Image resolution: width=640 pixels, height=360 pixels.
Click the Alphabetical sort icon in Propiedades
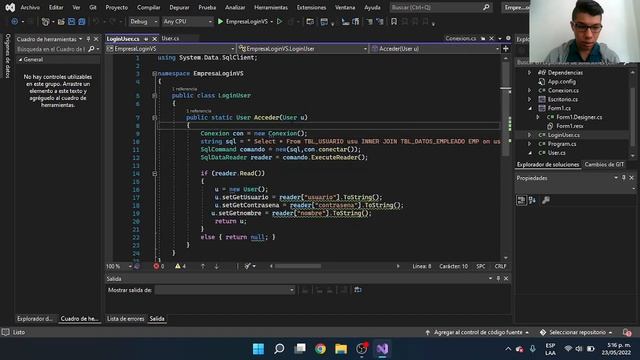(x=532, y=200)
